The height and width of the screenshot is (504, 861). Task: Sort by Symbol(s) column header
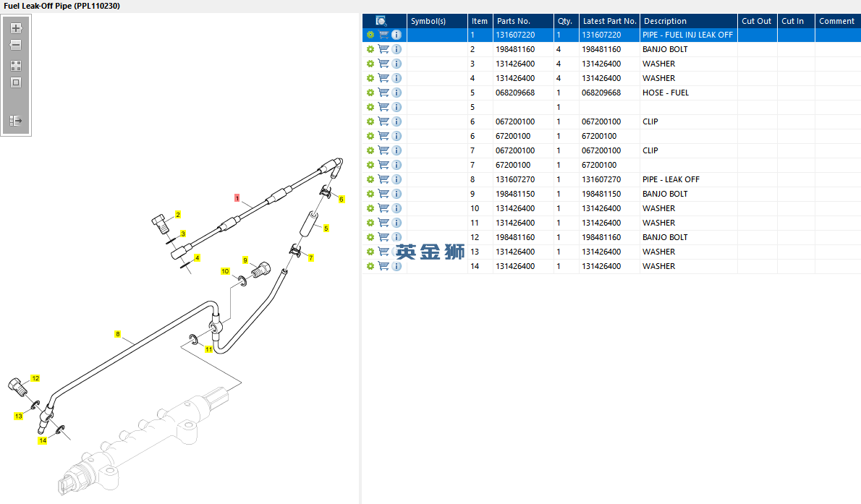437,21
